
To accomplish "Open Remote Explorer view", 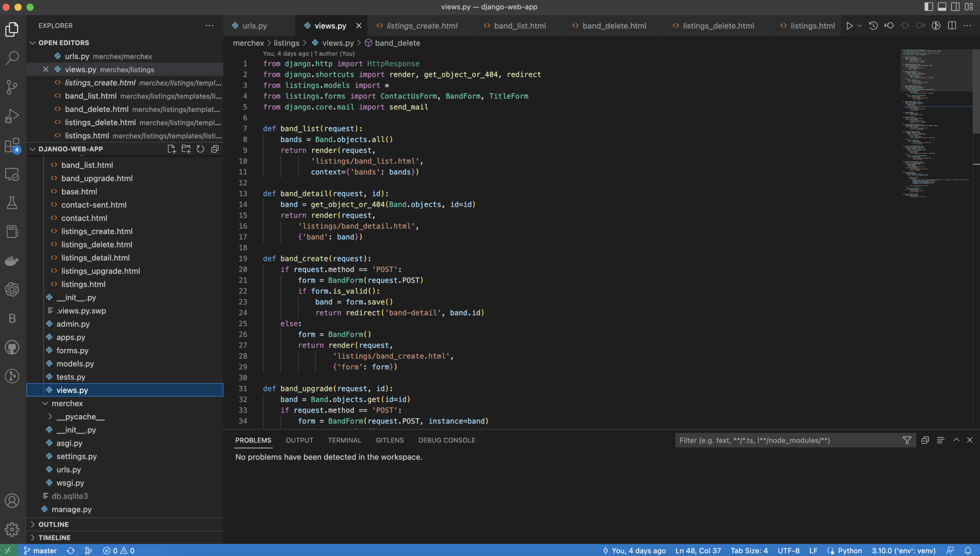I will point(12,174).
